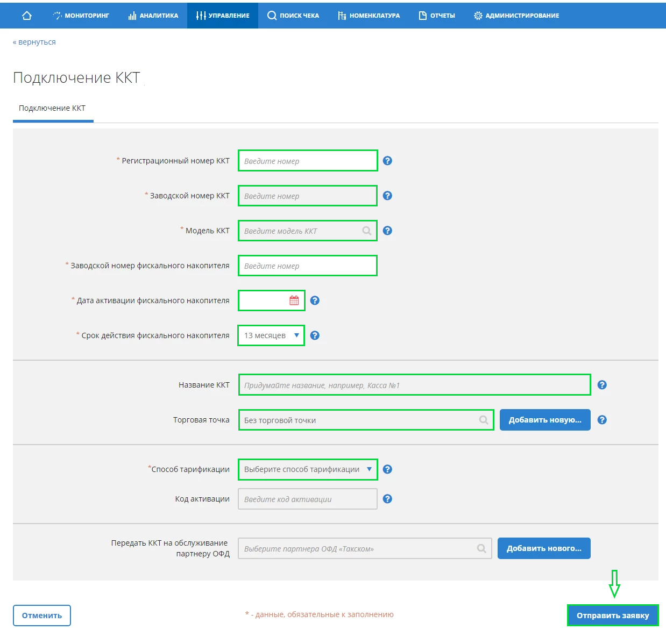Screen dimensions: 666x644
Task: Go to home page via house icon
Action: 27,16
